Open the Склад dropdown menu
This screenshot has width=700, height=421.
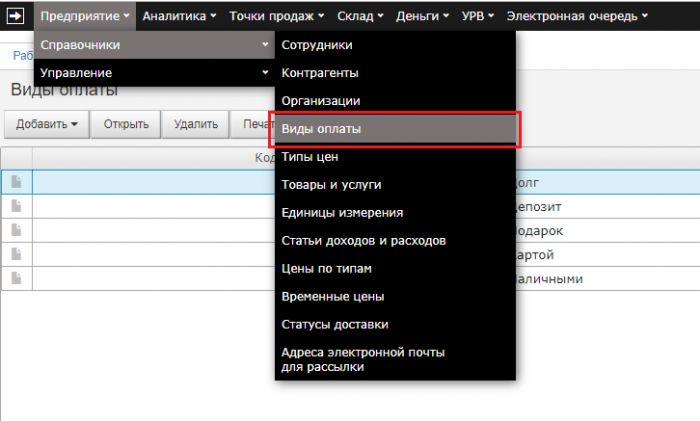360,15
